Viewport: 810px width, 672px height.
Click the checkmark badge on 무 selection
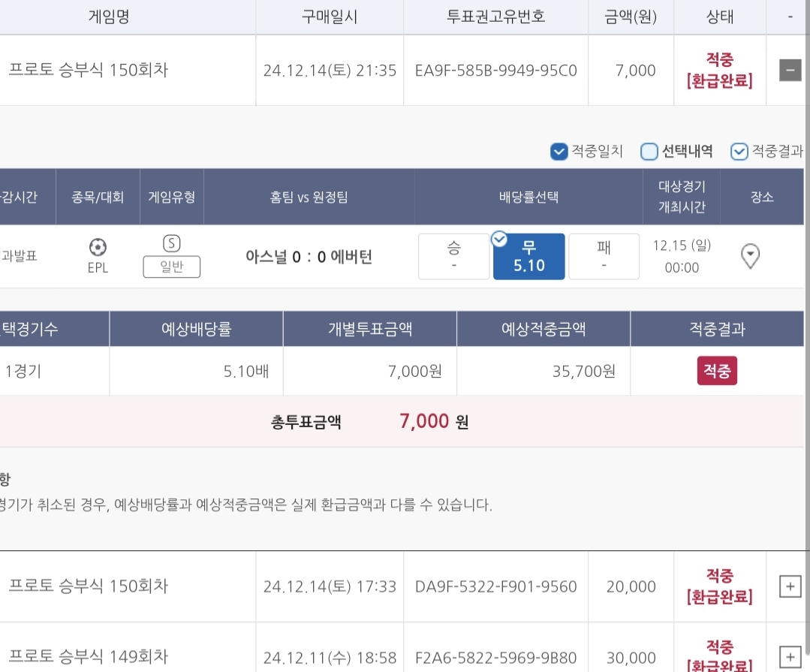coord(499,240)
